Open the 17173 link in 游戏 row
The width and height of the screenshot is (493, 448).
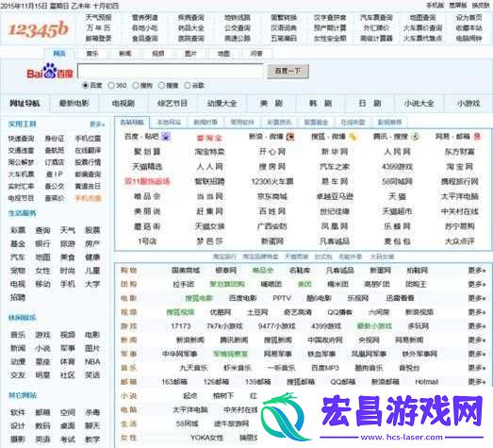pyautogui.click(x=181, y=326)
